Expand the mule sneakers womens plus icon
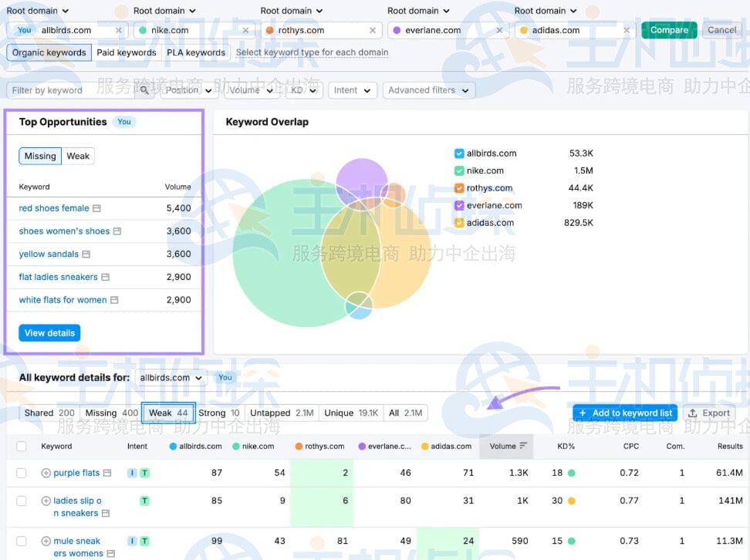This screenshot has height=560, width=750. [46, 541]
